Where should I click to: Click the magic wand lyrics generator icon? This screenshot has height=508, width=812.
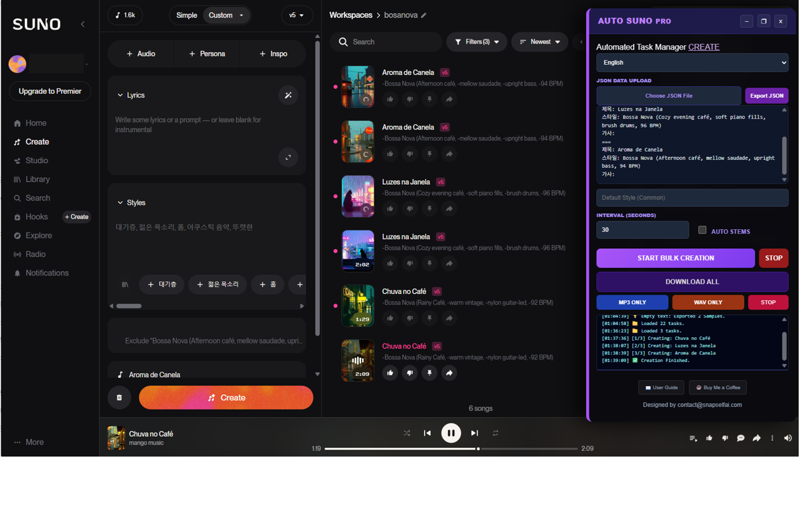click(288, 95)
